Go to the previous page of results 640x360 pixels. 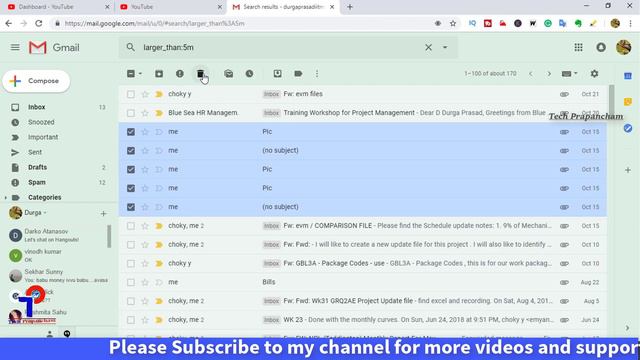pos(531,74)
